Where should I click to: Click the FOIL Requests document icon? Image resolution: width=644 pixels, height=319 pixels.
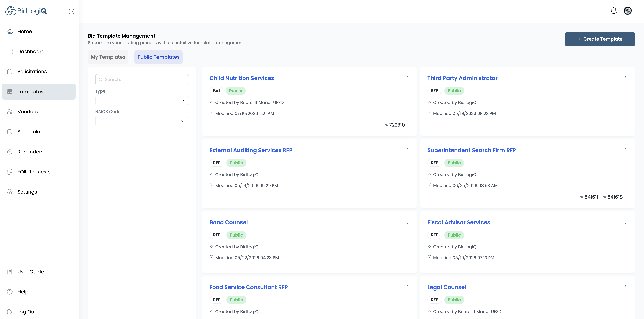[x=10, y=172]
